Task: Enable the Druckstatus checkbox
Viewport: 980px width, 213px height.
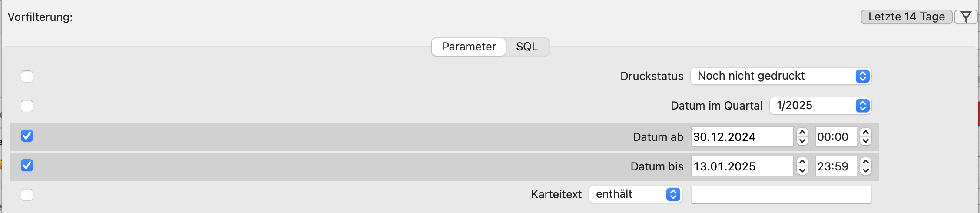Action: click(x=27, y=77)
